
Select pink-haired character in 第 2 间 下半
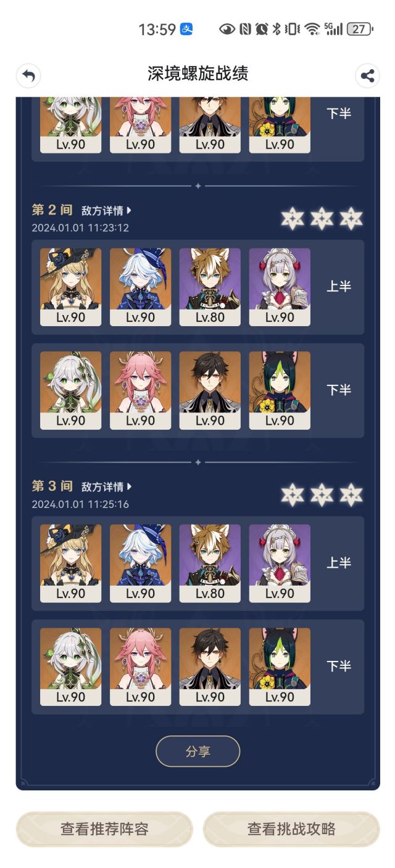(140, 391)
